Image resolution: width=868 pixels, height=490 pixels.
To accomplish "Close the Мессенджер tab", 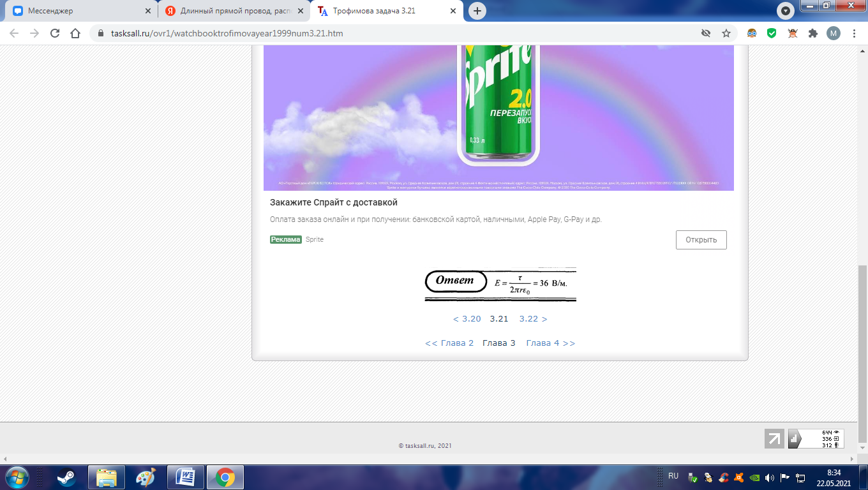I will pos(148,11).
